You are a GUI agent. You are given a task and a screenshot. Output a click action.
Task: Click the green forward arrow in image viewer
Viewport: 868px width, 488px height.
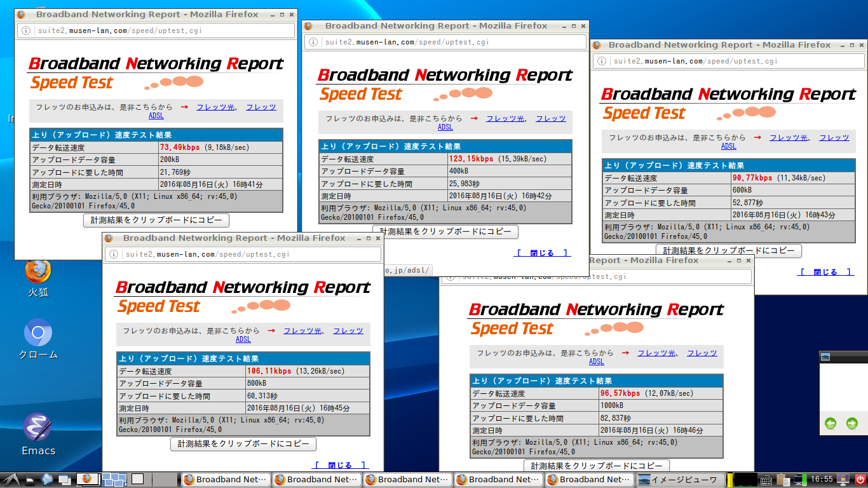pyautogui.click(x=852, y=423)
